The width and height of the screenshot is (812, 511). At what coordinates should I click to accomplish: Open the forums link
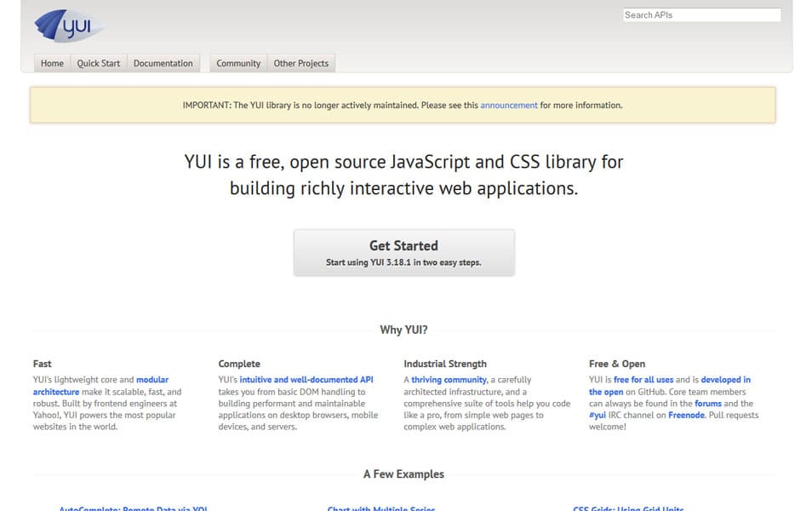(708, 403)
